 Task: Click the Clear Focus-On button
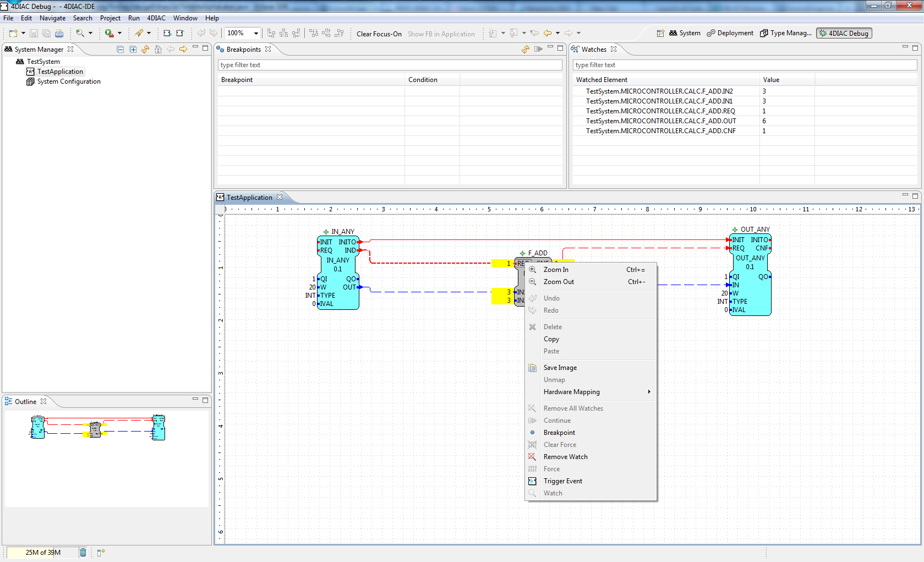tap(379, 34)
